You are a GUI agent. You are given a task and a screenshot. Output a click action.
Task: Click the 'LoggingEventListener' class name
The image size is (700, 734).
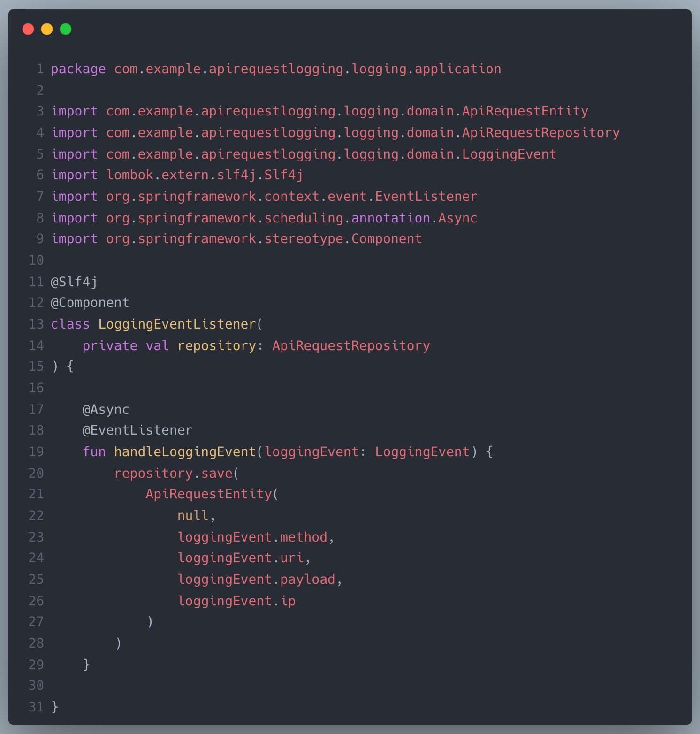click(x=177, y=324)
